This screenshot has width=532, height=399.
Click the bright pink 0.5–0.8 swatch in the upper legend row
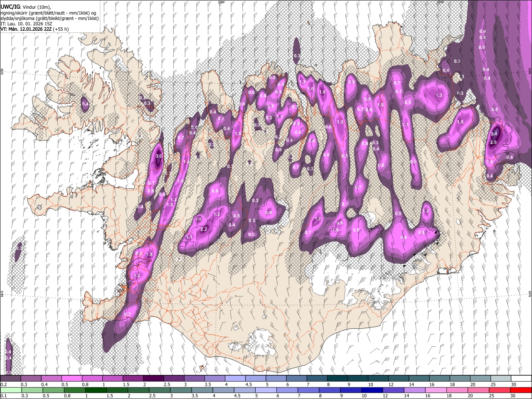pos(71,379)
